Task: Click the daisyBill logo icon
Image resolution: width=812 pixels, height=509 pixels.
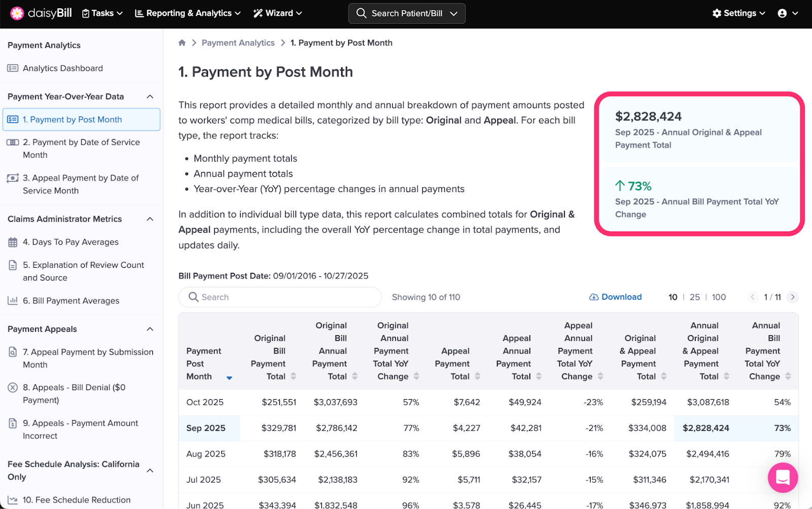Action: (x=17, y=13)
